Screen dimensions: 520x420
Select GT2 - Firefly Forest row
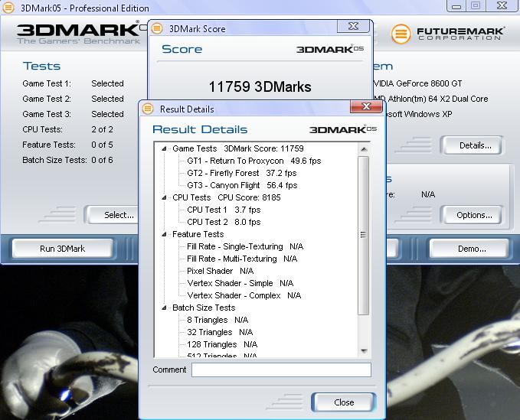(x=242, y=173)
